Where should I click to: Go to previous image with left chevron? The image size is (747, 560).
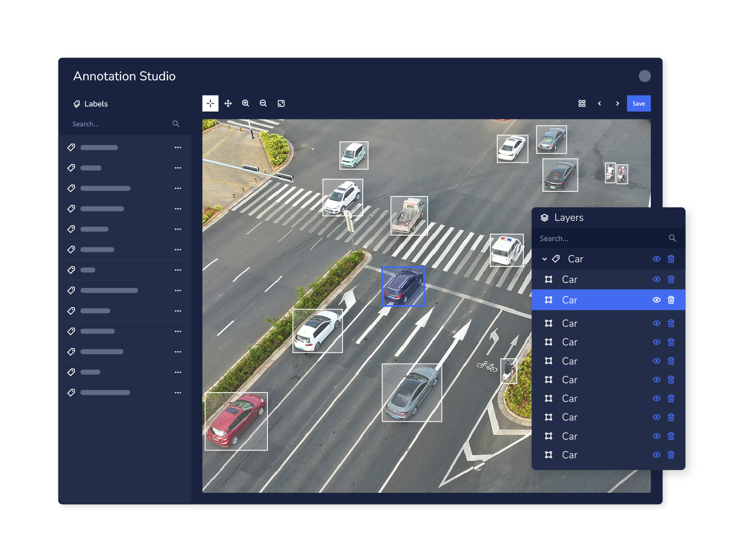tap(599, 104)
